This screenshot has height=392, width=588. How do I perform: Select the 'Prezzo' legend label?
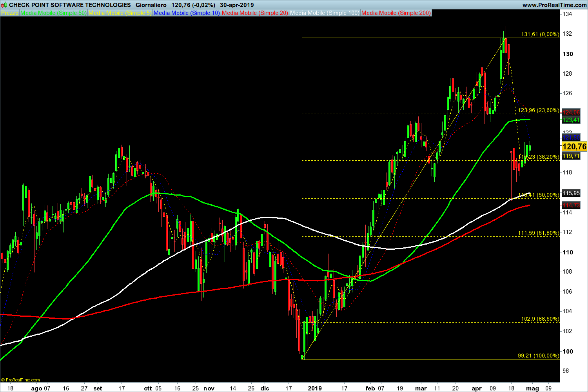coord(10,13)
